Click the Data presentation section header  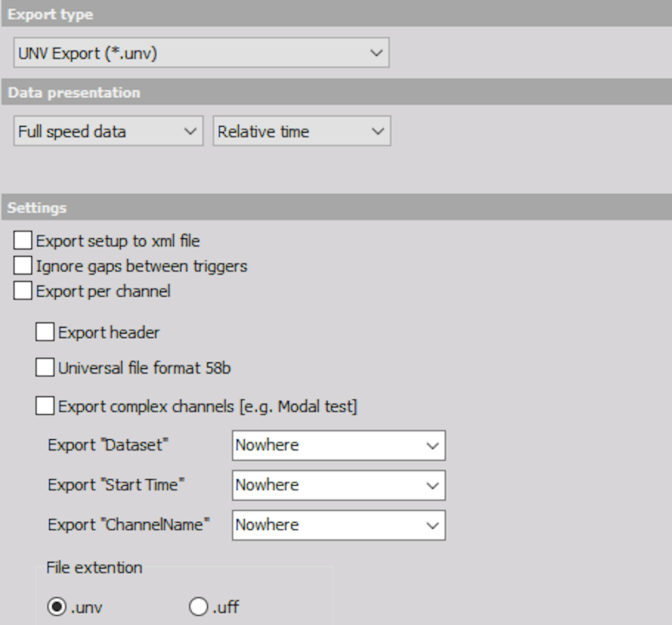(x=337, y=92)
